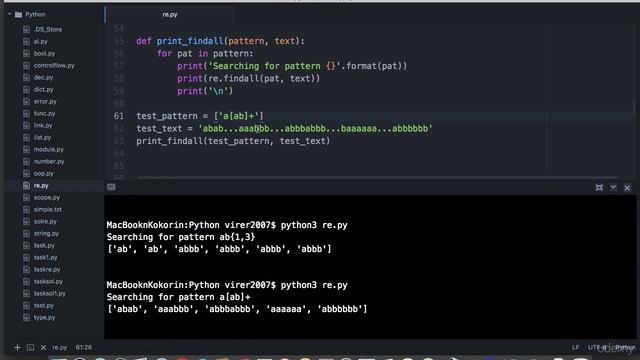
Task: Click the file icon beside task.py
Action: [x=27, y=246]
